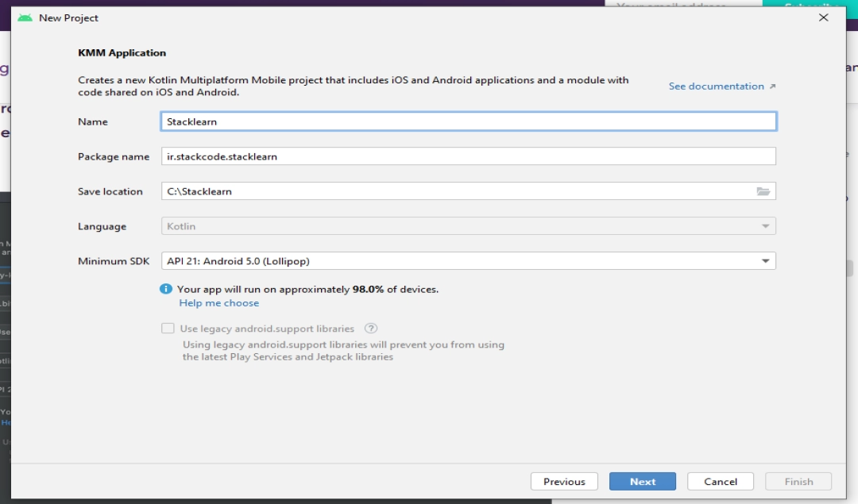This screenshot has height=504, width=858.
Task: Go to the Next step
Action: (x=643, y=482)
